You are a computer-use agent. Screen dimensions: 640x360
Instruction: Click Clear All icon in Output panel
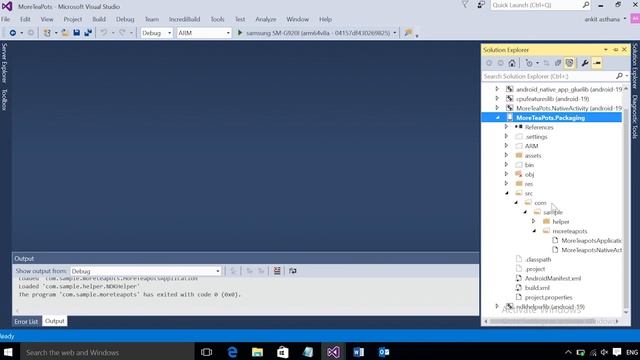pos(277,271)
